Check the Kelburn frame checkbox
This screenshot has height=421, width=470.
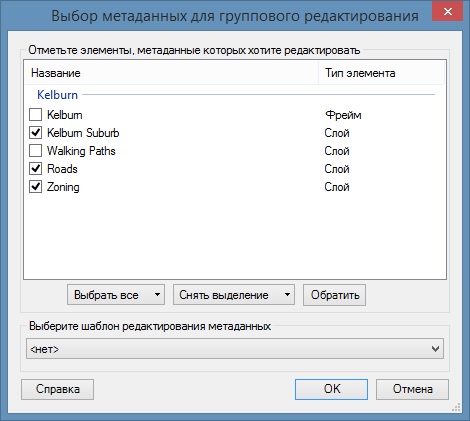[35, 115]
